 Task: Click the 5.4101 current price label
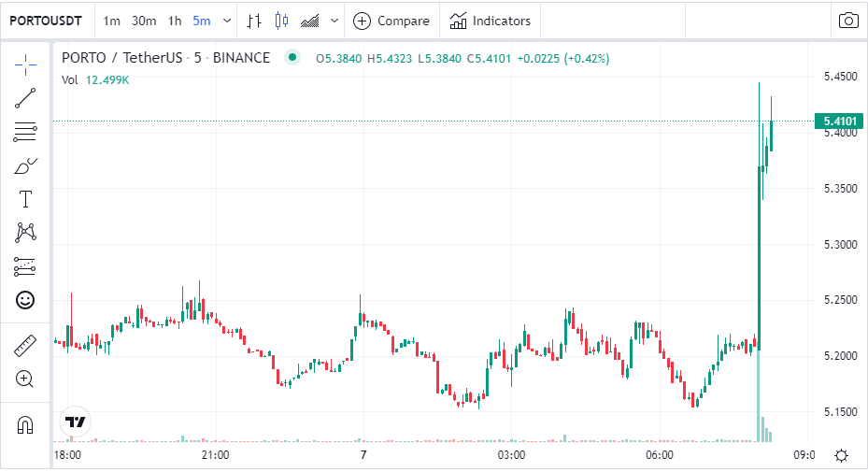839,121
